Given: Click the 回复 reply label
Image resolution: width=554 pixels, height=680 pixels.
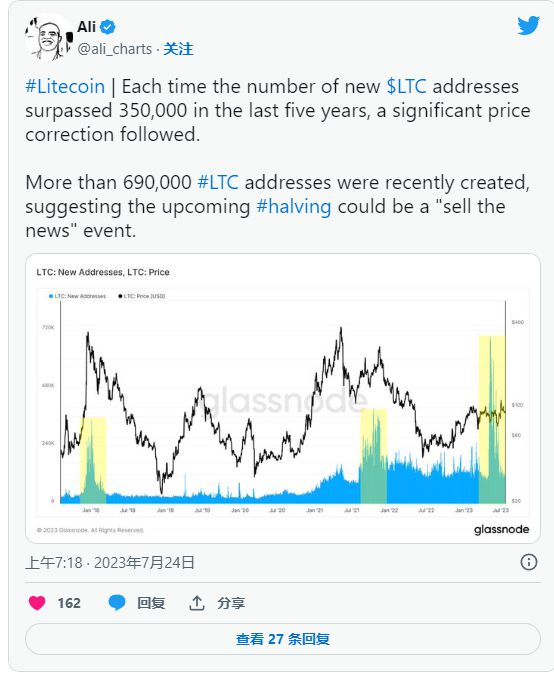Looking at the screenshot, I should [151, 603].
